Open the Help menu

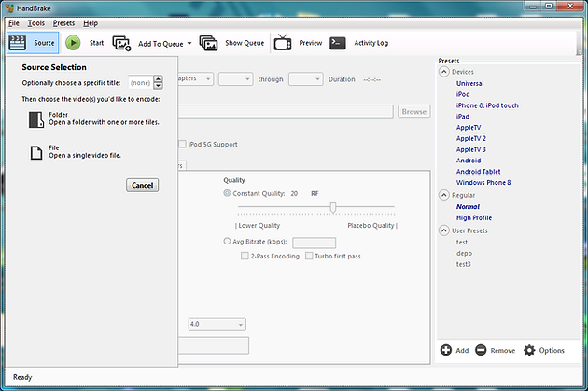pos(91,23)
